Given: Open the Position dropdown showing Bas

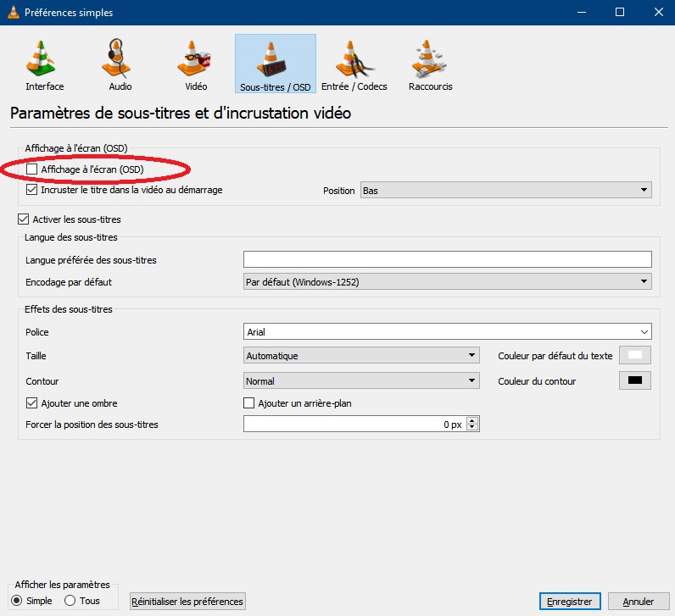Looking at the screenshot, I should click(x=505, y=190).
